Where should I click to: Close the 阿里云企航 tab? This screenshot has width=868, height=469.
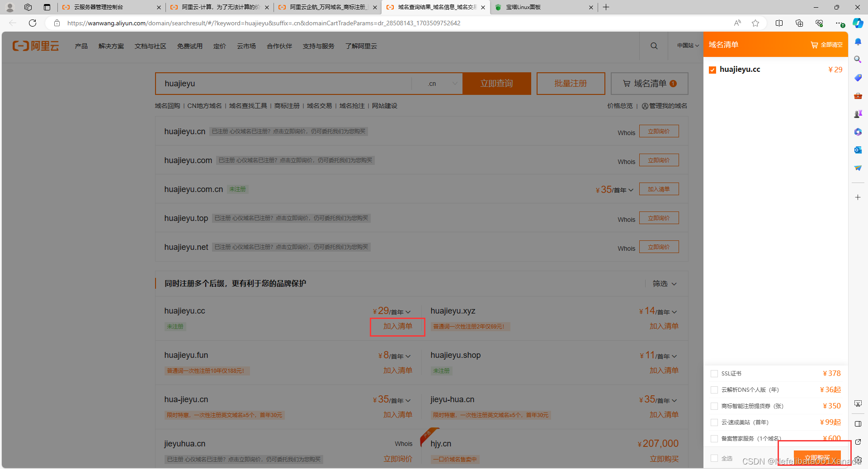coord(375,7)
